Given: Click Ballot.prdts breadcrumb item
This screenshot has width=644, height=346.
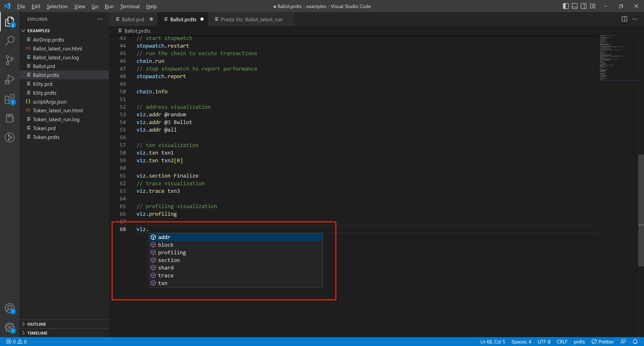Looking at the screenshot, I should [x=135, y=31].
